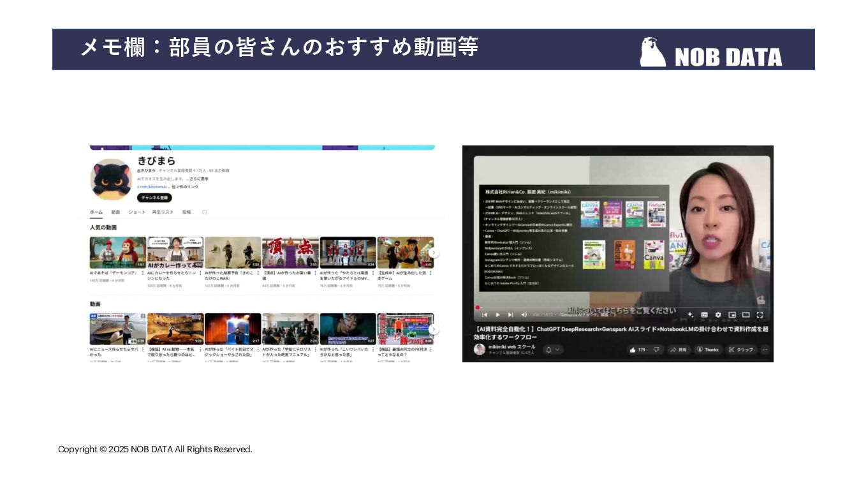The image size is (868, 488).
Task: Click the red video progress bar
Action: click(x=622, y=307)
